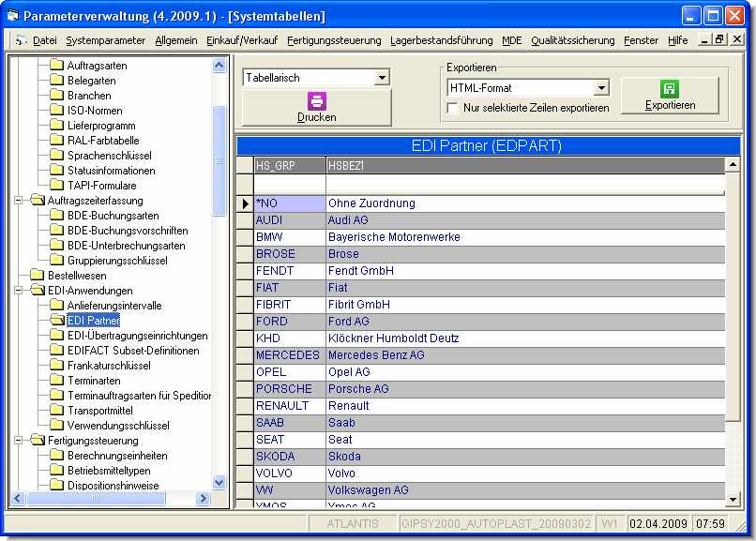Click the Bayerische Motorenwerke cell
756x541 pixels.
pos(525,237)
